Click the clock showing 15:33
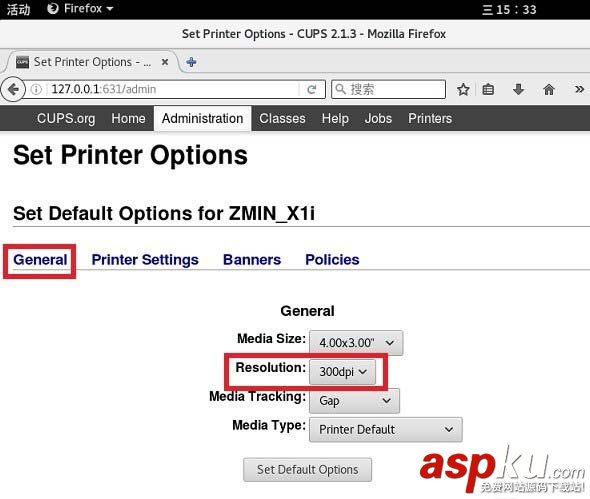The width and height of the screenshot is (590, 499). (509, 9)
